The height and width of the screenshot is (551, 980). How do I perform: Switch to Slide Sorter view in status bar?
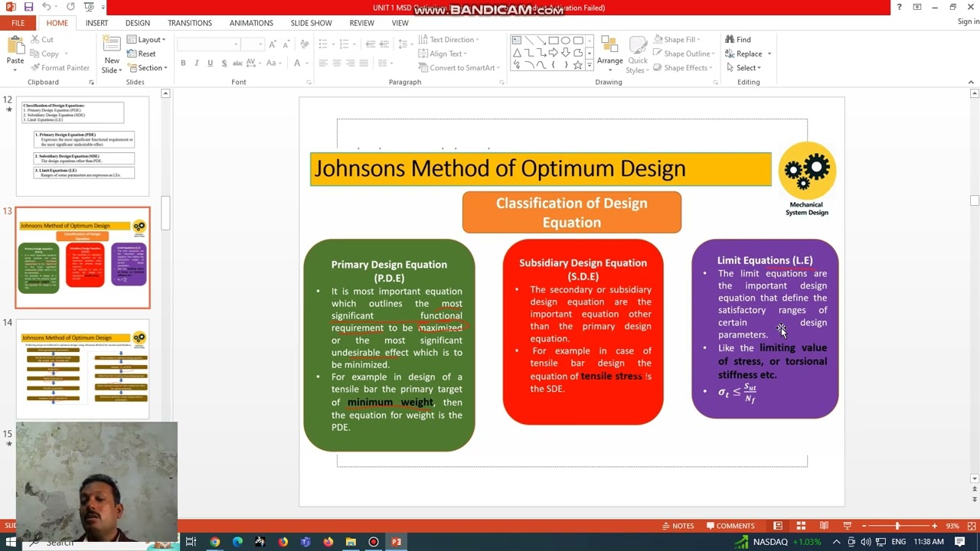pyautogui.click(x=801, y=526)
